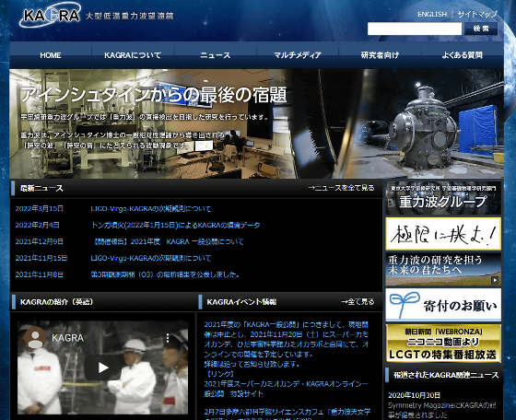
Task: Switch the site to ENGLISH
Action: (x=432, y=15)
